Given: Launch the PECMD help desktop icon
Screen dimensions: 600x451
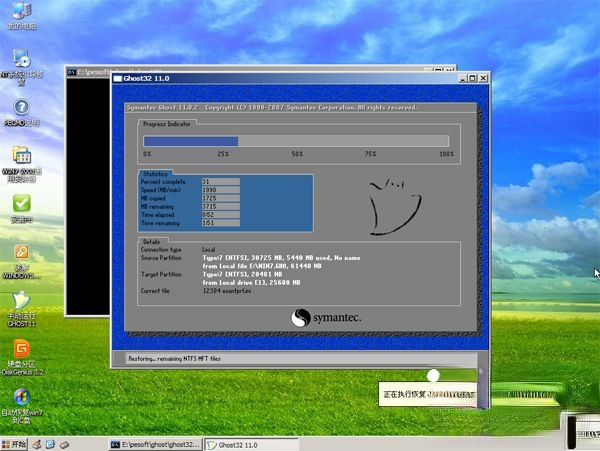Looking at the screenshot, I should (21, 108).
